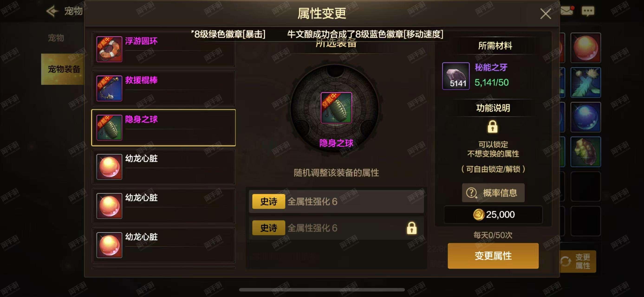This screenshot has height=297, width=644.
Task: Open 概率信息 probability info
Action: (x=493, y=193)
